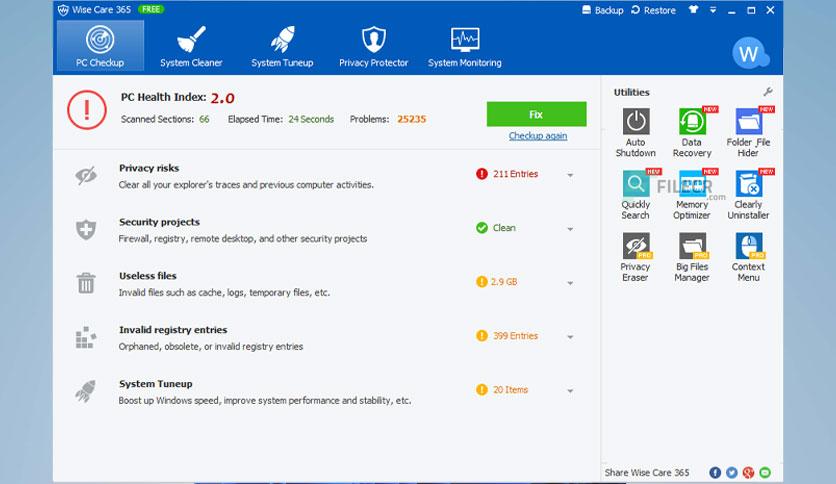
Task: Expand the Privacy risks dropdown arrow
Action: click(570, 175)
